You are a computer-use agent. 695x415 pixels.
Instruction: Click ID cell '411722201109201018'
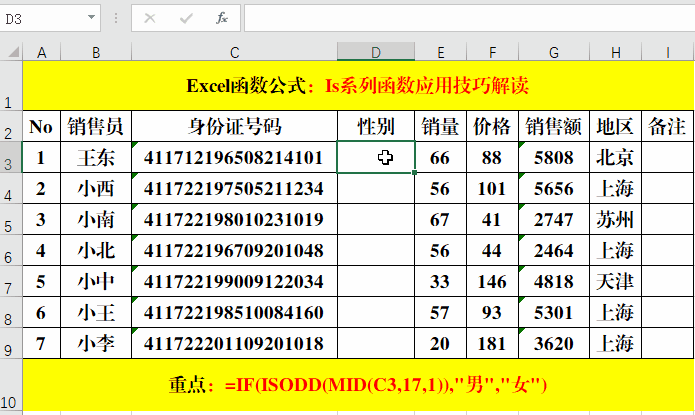[x=234, y=344]
